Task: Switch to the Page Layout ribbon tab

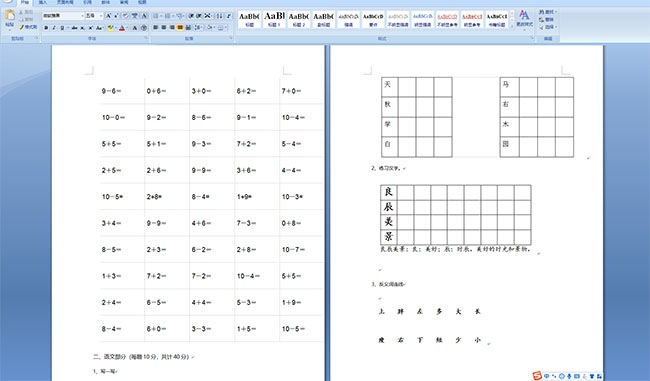Action: pyautogui.click(x=65, y=2)
